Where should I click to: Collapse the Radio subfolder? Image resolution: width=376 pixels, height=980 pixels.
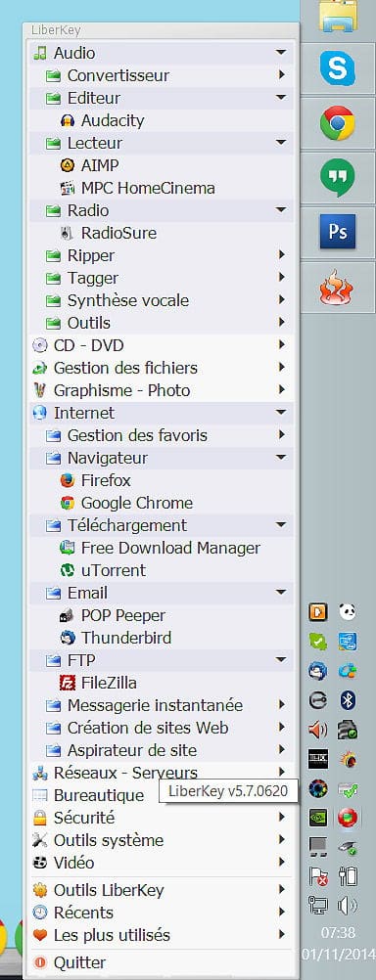tap(161, 210)
